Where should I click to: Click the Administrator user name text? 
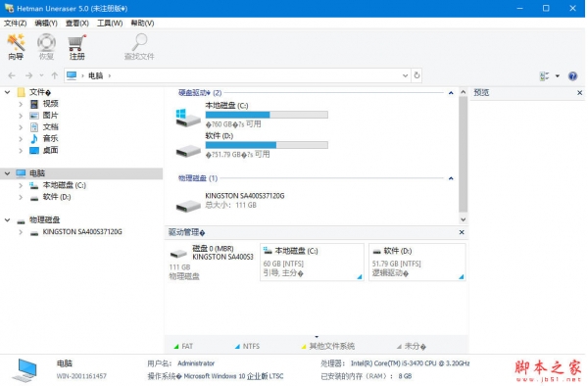(x=196, y=363)
